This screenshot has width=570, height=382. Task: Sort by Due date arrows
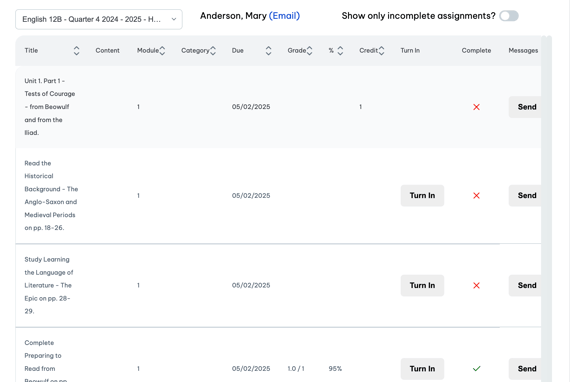268,51
